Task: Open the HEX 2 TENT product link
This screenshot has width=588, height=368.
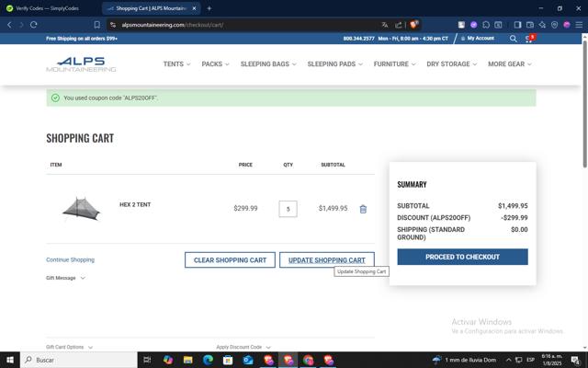Action: point(135,204)
